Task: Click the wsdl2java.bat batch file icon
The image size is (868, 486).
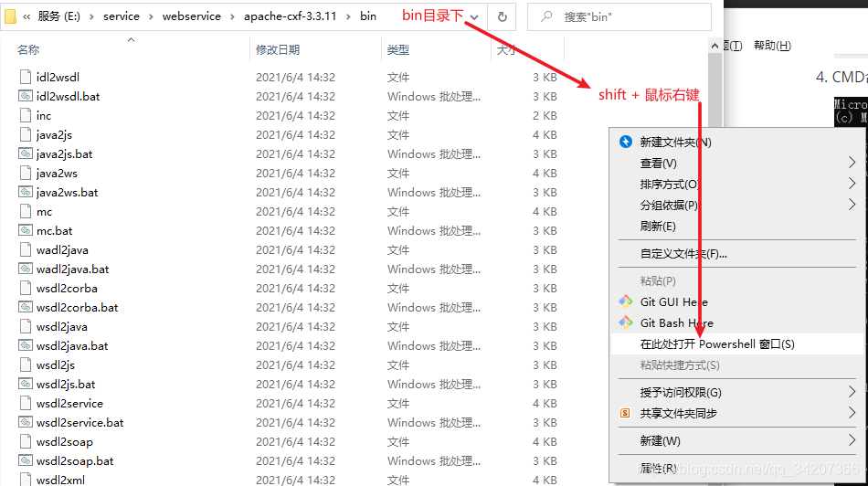Action: point(25,345)
